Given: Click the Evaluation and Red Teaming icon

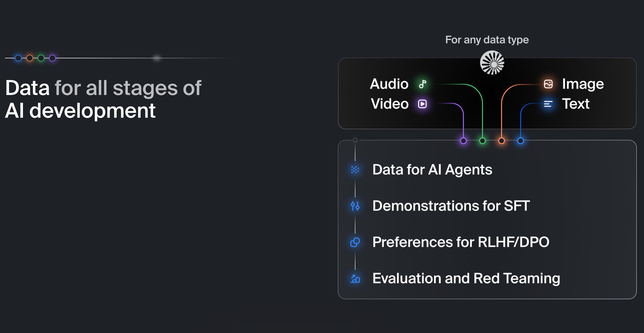Looking at the screenshot, I should click(355, 279).
